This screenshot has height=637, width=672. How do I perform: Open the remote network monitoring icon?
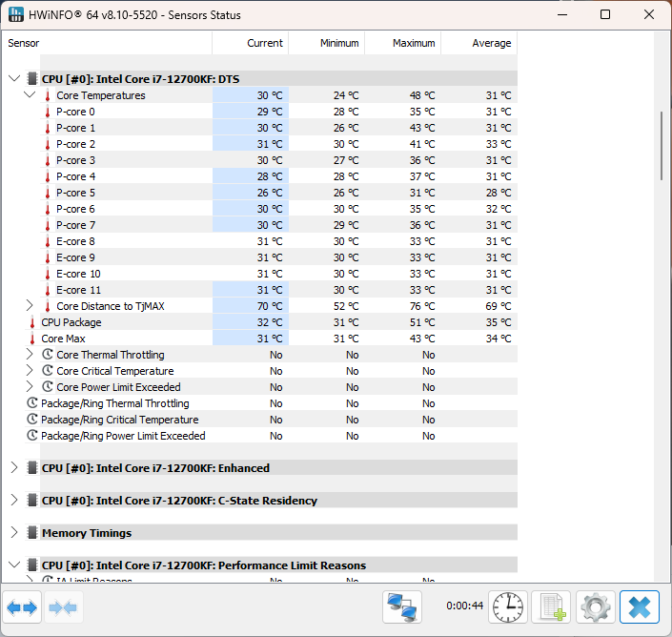point(402,607)
